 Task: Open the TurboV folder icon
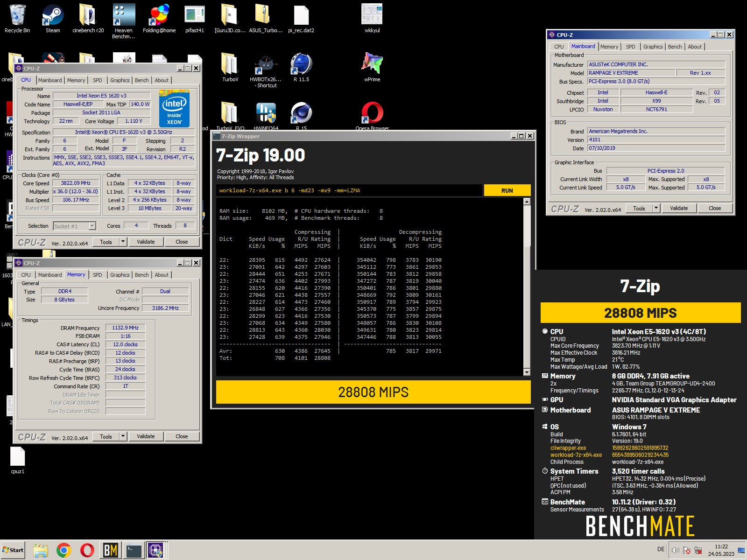[x=230, y=68]
